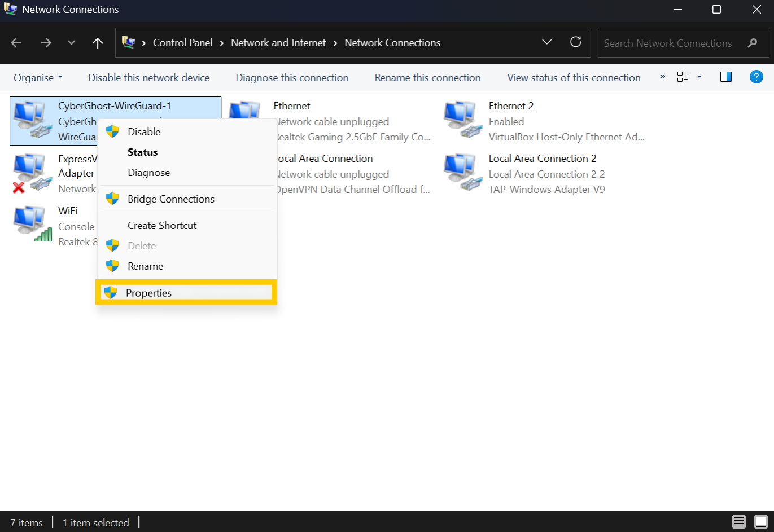The width and height of the screenshot is (774, 532).
Task: Click the change view icon
Action: [x=683, y=77]
